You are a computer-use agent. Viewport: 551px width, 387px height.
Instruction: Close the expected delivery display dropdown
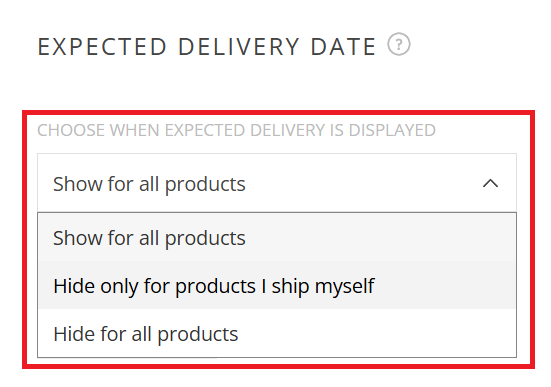(490, 183)
